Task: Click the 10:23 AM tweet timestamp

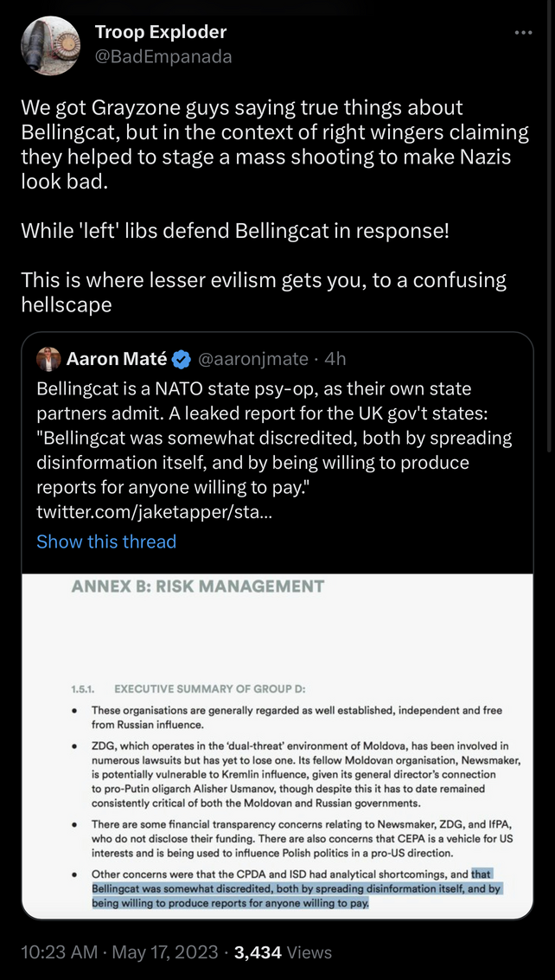Action: 59,952
